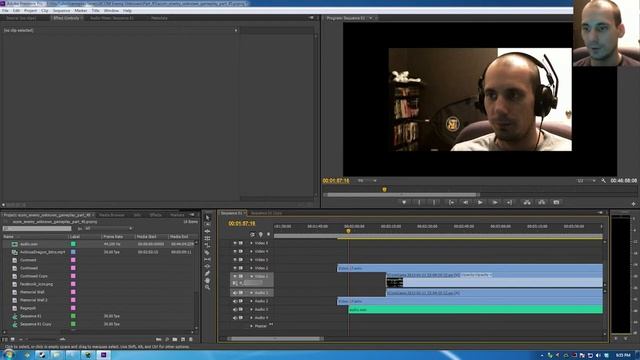The image size is (640, 360).
Task: Click Project panel search field
Action: [x=37, y=229]
